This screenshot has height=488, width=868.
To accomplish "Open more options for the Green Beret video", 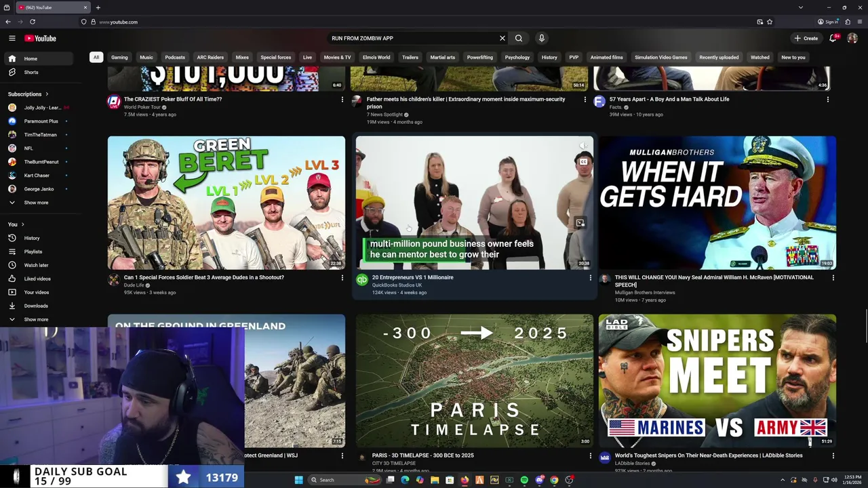I will (x=342, y=278).
